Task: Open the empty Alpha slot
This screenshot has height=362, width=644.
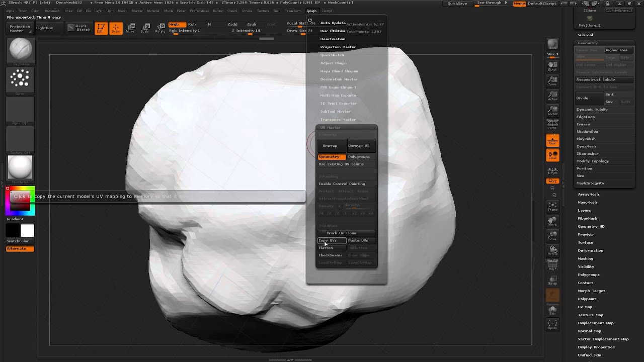Action: point(20,110)
